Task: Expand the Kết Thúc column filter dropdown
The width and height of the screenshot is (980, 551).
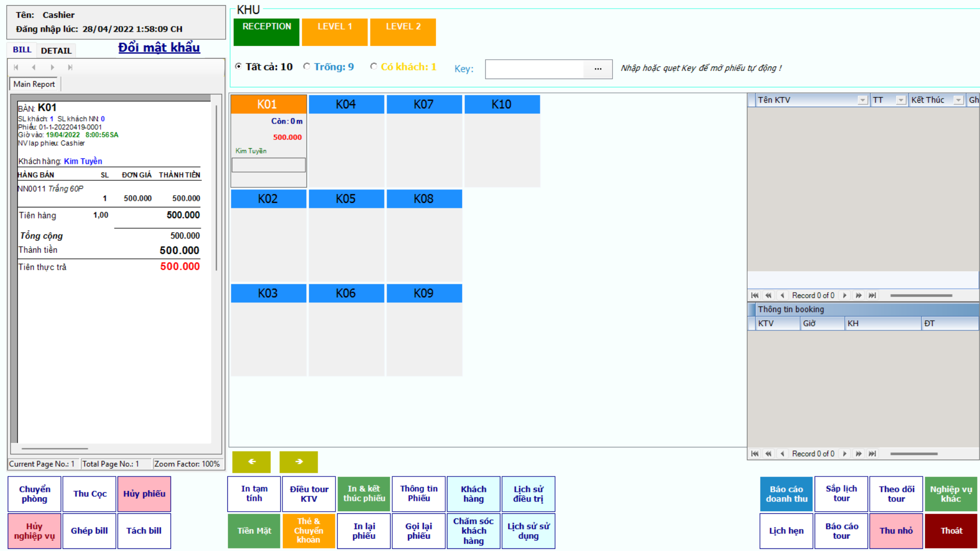Action: (x=959, y=101)
